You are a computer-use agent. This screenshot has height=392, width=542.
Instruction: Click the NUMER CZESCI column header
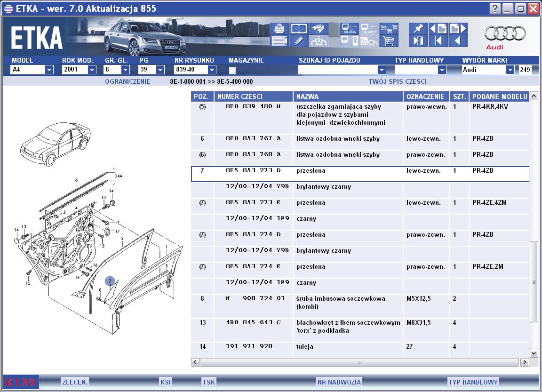(254, 96)
